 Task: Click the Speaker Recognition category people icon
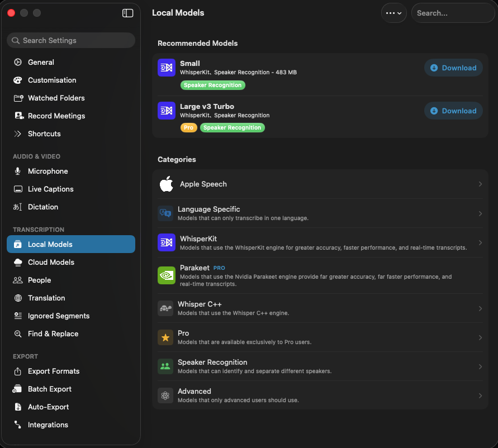point(165,366)
